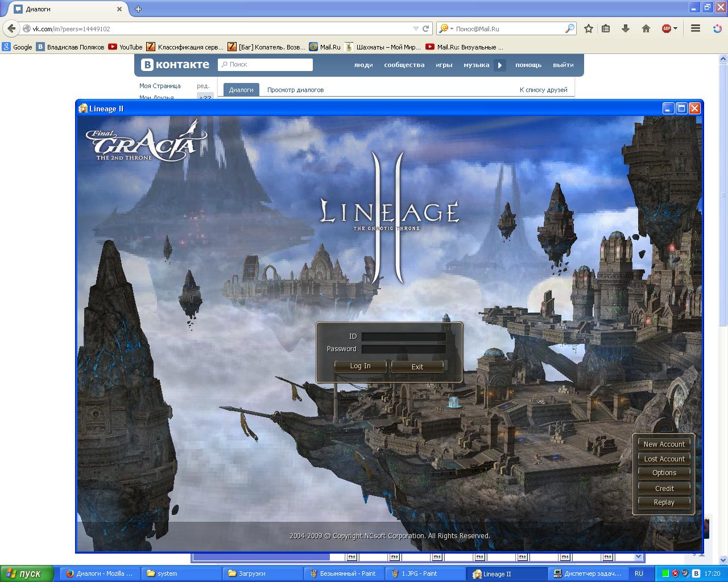Click the Exit button in login box
Screen dimensions: 728x582
point(417,367)
